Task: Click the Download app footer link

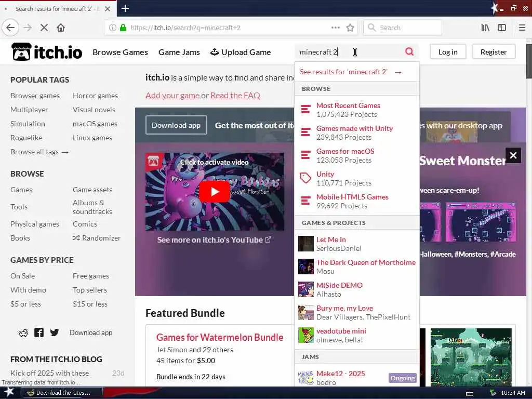Action: 91,333
